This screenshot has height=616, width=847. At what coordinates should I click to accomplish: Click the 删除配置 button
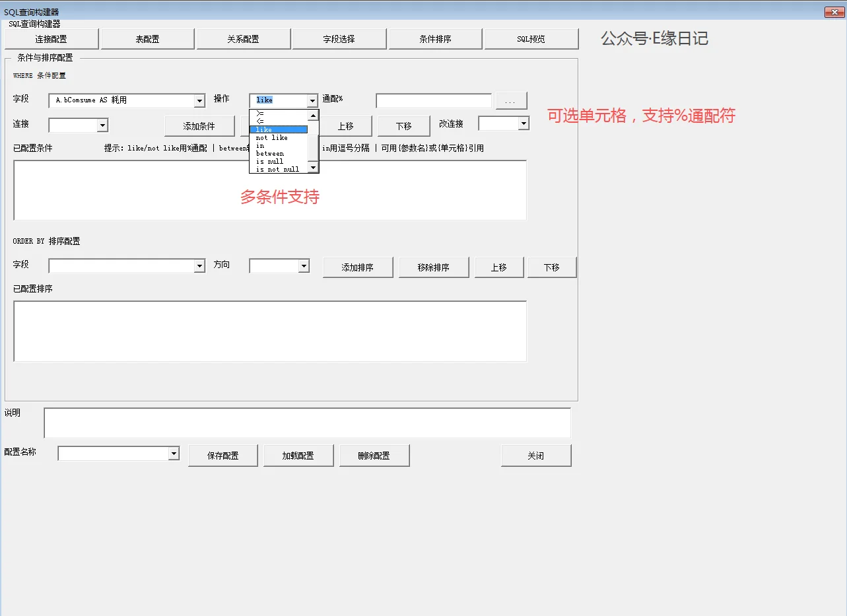point(374,456)
